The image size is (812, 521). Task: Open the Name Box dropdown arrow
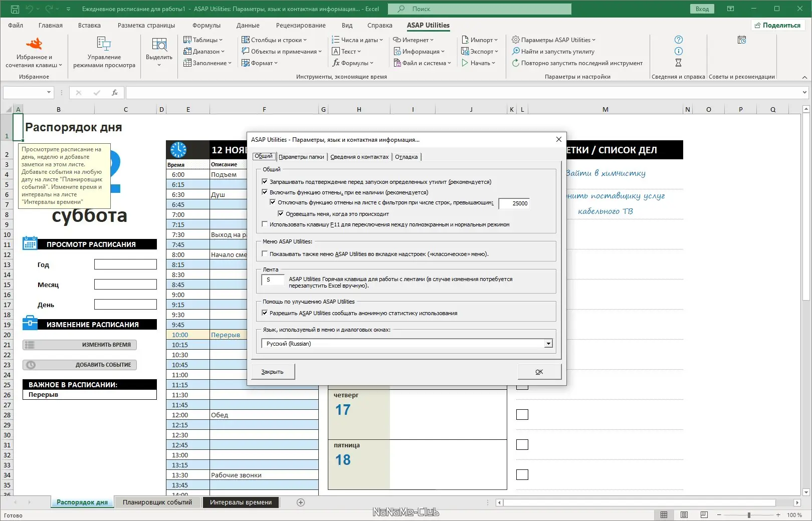49,93
